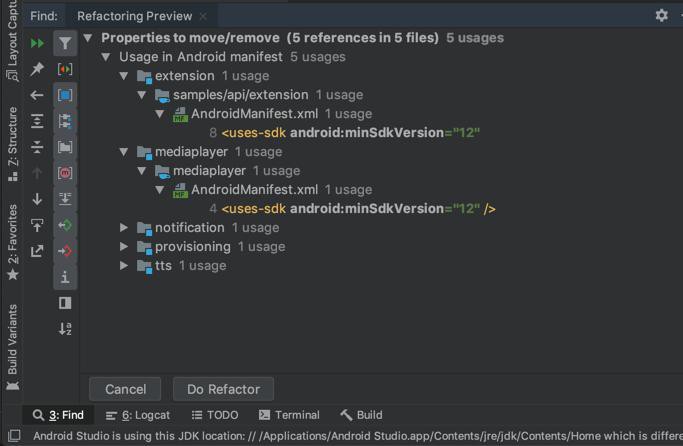Image resolution: width=683 pixels, height=446 pixels.
Task: Collapse the extension module node
Action: pyautogui.click(x=124, y=76)
